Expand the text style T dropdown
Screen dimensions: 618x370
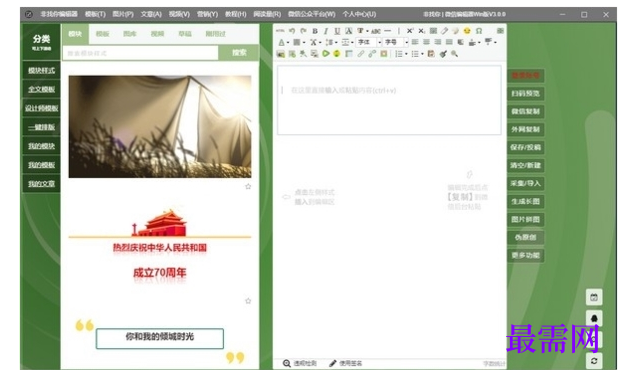(x=367, y=31)
